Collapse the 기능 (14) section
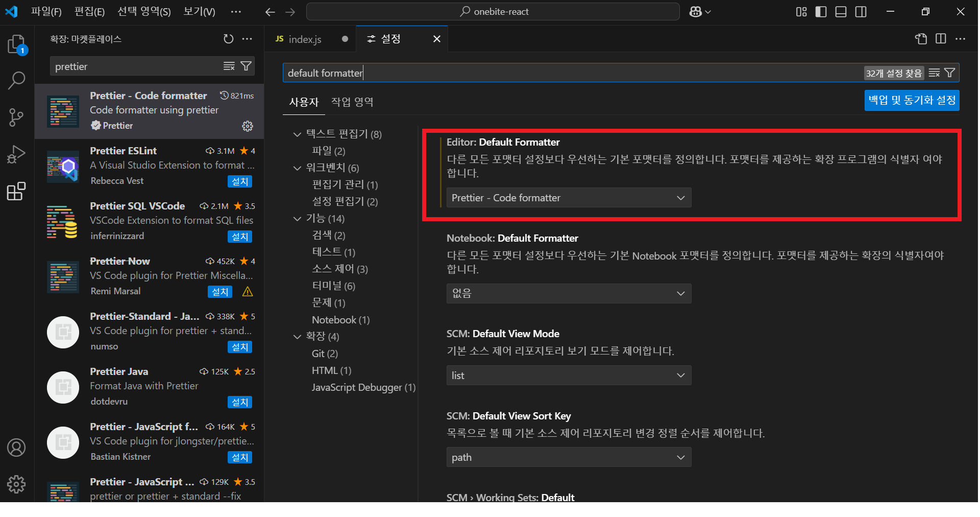The image size is (980, 517). pos(297,219)
